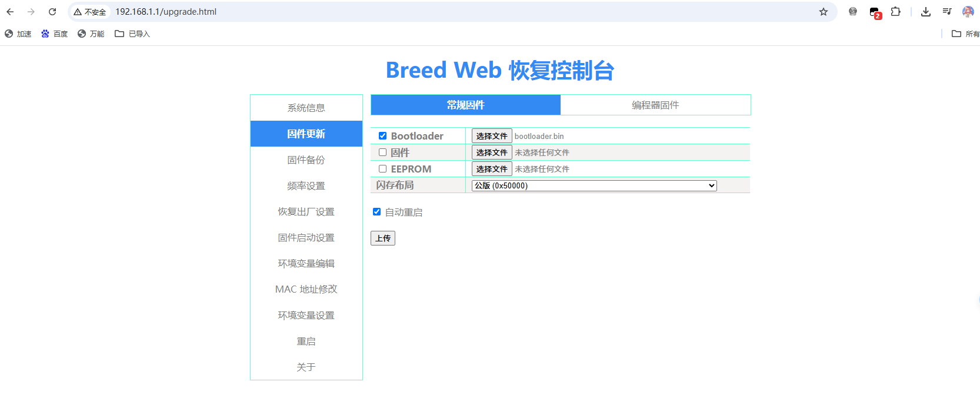The height and width of the screenshot is (398, 980).
Task: Reload the page with the refresh icon
Action: coord(52,12)
